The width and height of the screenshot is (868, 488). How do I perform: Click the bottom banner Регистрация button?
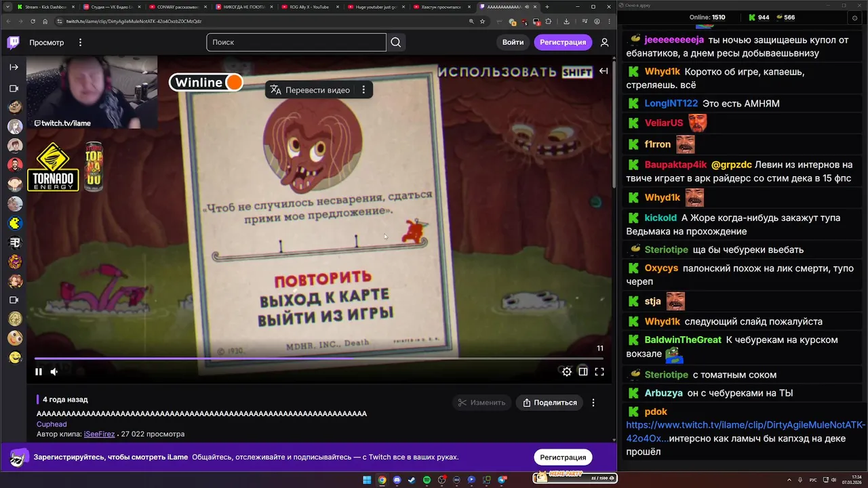[563, 457]
